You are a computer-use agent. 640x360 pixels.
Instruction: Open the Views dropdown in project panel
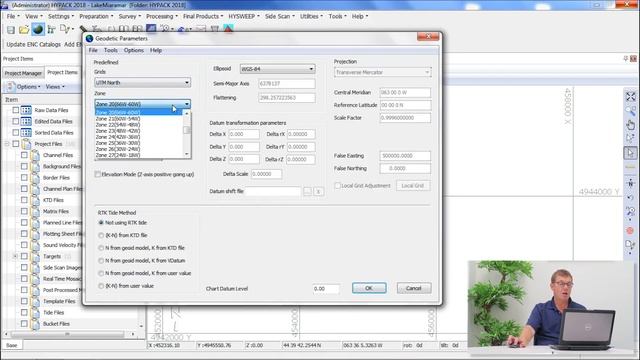[x=55, y=87]
